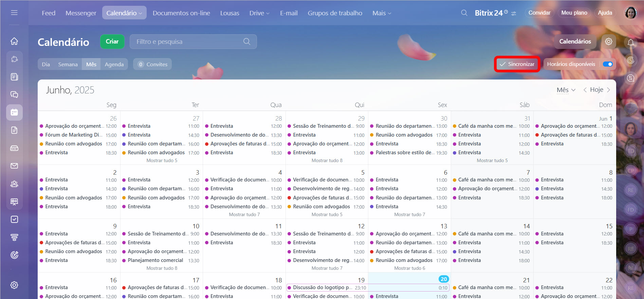This screenshot has height=299, width=644.
Task: Open the home icon in left sidebar
Action: tap(14, 41)
